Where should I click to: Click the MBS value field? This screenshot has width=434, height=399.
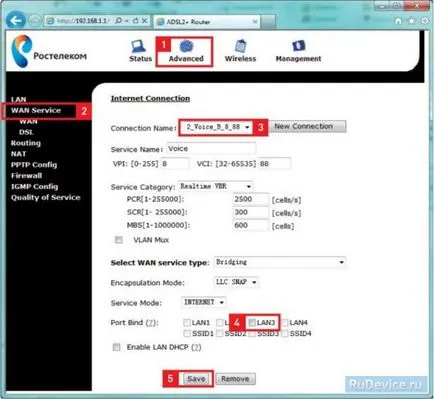click(x=250, y=225)
